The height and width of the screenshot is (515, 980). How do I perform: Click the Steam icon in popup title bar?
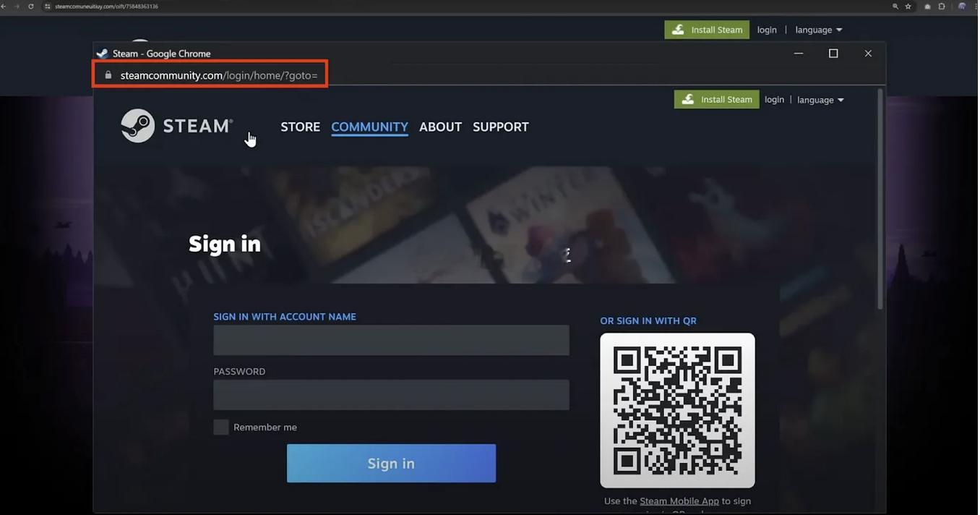(x=102, y=54)
